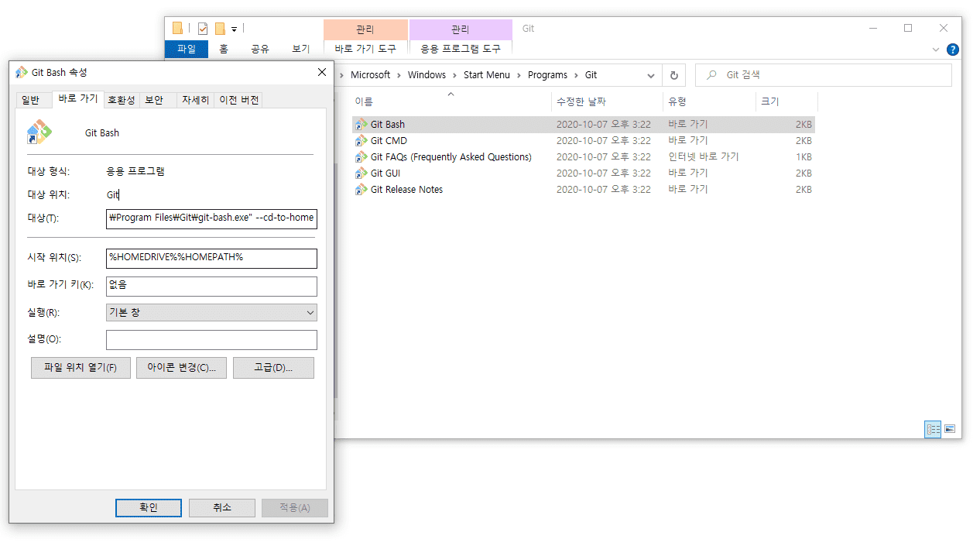Switch Explorer to large icons view
This screenshot has height=546, width=980.
[950, 429]
